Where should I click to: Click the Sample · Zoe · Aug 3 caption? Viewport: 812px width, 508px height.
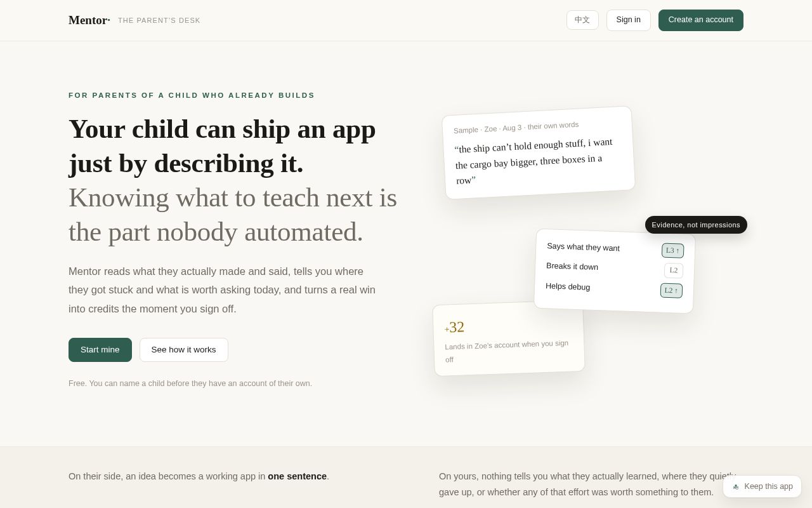[516, 127]
